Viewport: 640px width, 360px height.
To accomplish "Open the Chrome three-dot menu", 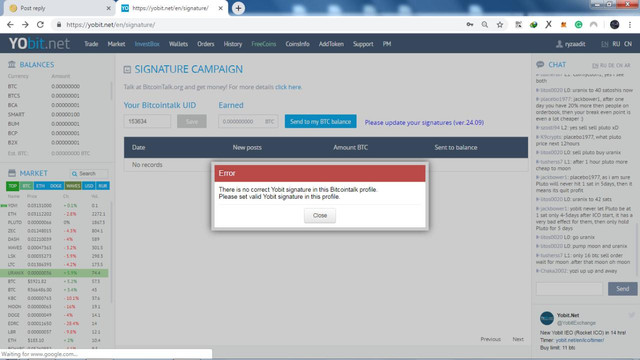I will (630, 24).
